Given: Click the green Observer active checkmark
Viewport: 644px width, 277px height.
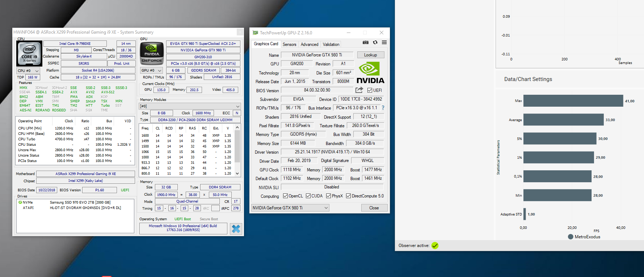Looking at the screenshot, I should pos(435,246).
